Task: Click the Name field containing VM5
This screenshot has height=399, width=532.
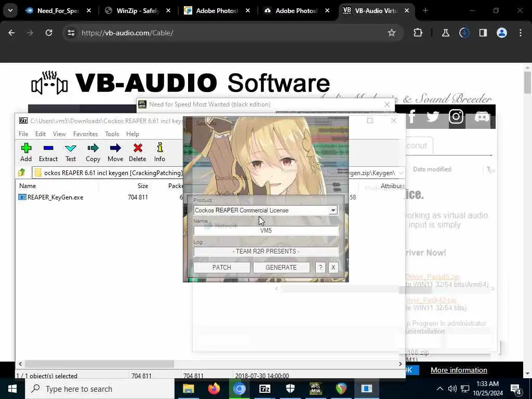Action: tap(266, 231)
